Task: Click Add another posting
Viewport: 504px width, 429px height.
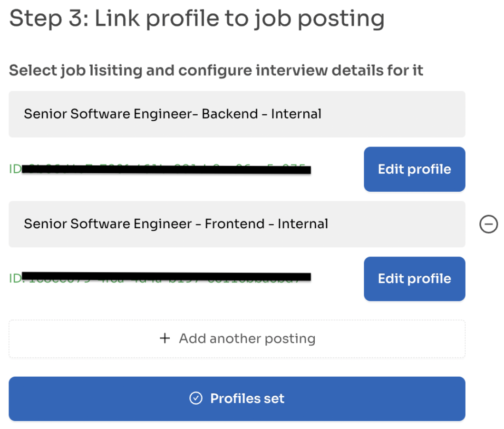Action: pos(237,338)
